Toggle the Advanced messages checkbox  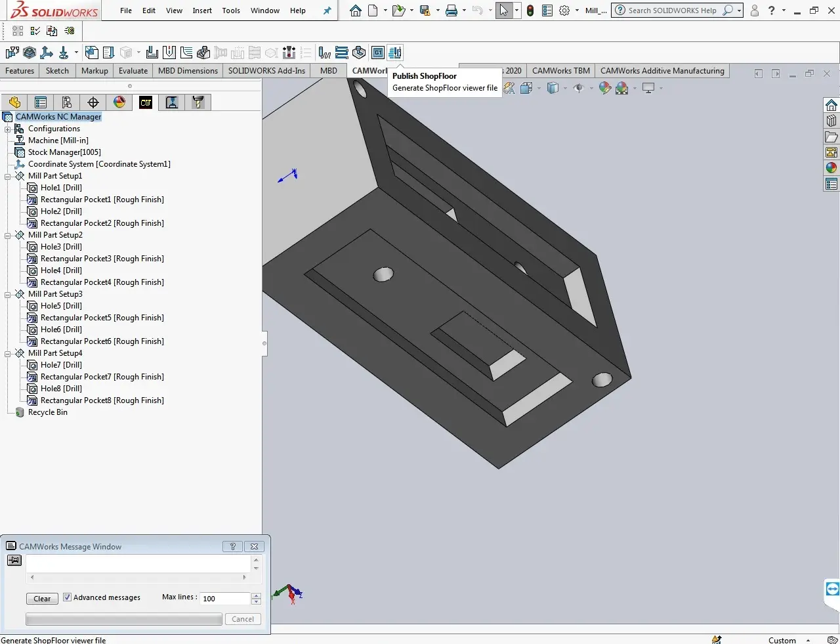click(x=67, y=597)
